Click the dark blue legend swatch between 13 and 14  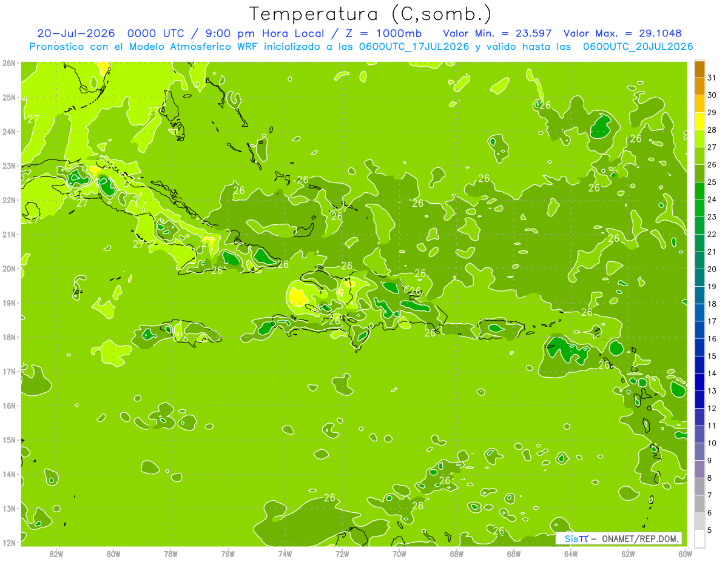pyautogui.click(x=699, y=383)
